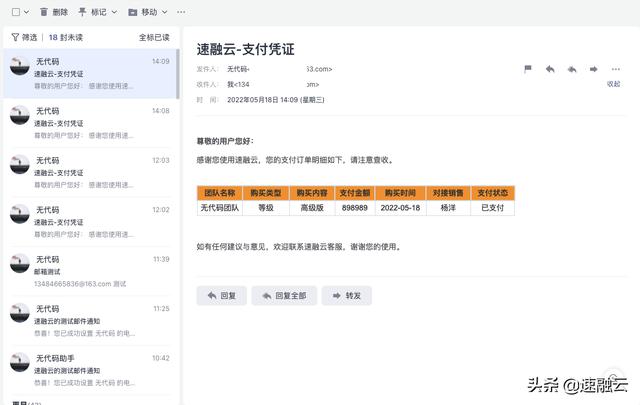Viewport: 640px width, 405px height.
Task: Click the 团队名称 table header
Action: (220, 193)
